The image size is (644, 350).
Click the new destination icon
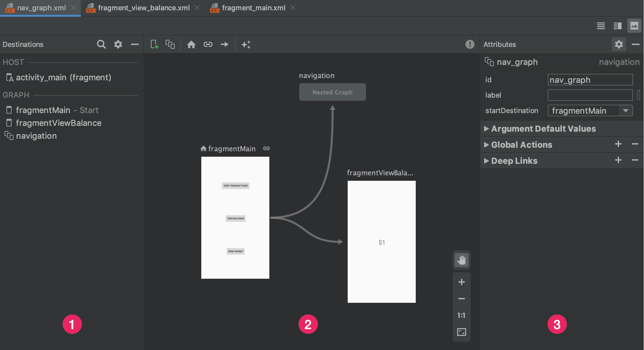153,44
